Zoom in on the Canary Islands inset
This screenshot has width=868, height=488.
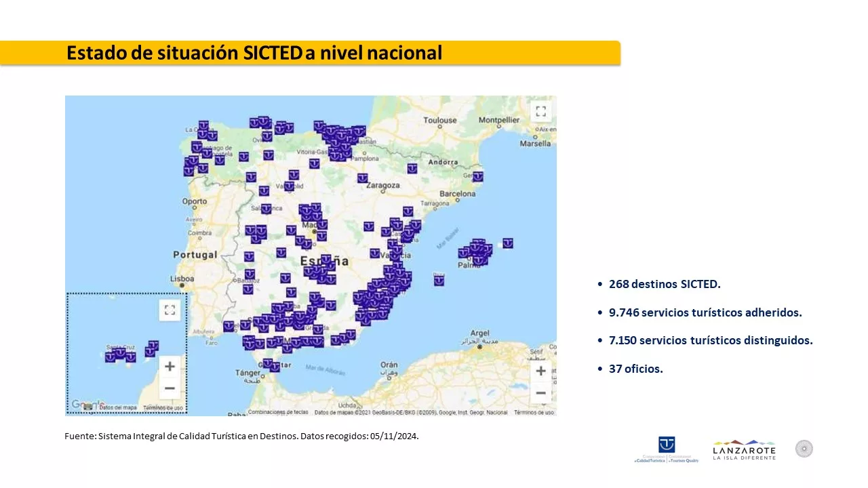click(170, 367)
